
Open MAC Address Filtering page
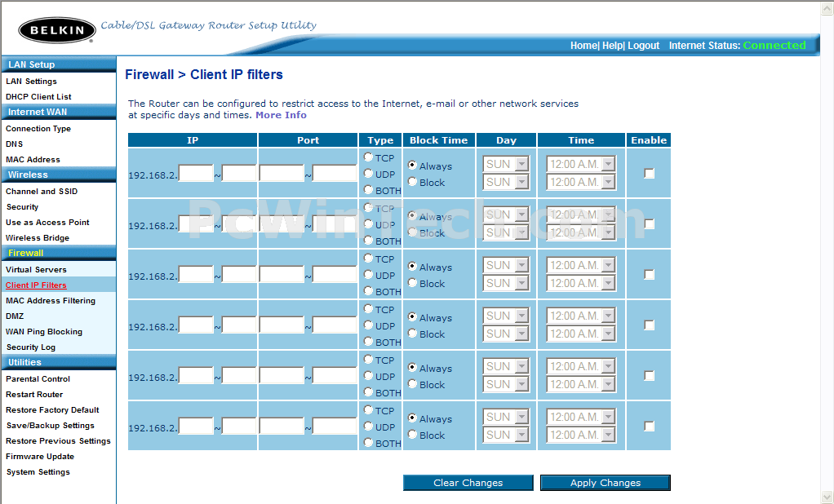click(51, 300)
